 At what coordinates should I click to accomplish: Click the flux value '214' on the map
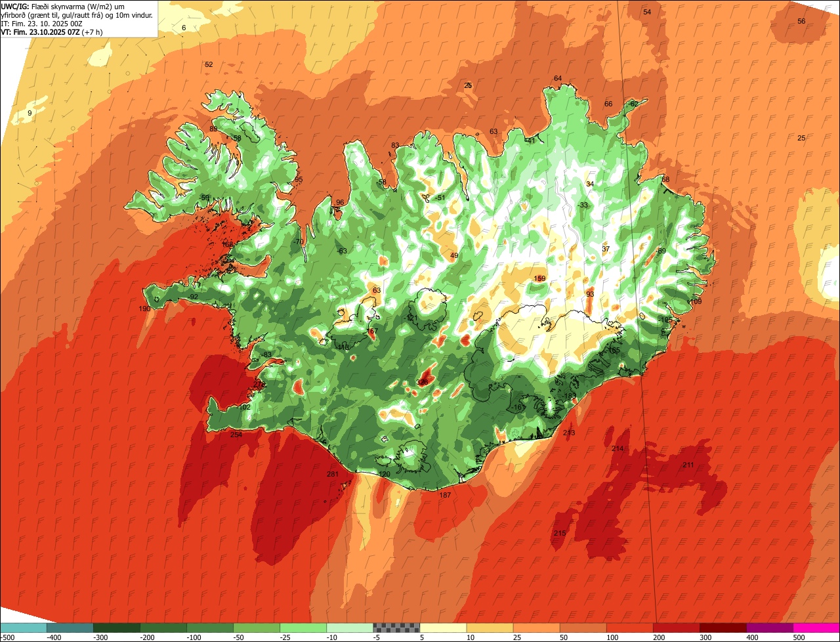[618, 448]
